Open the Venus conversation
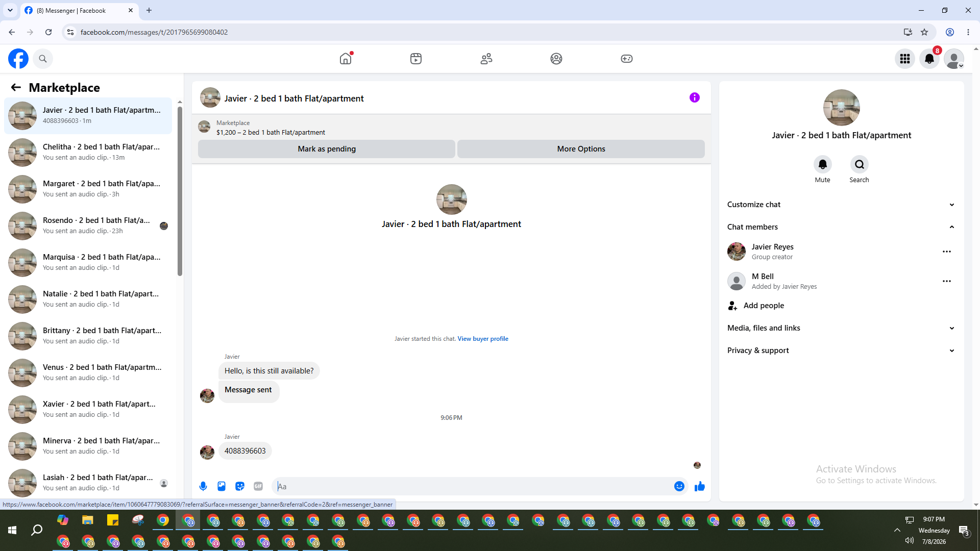980x551 pixels. (x=88, y=373)
